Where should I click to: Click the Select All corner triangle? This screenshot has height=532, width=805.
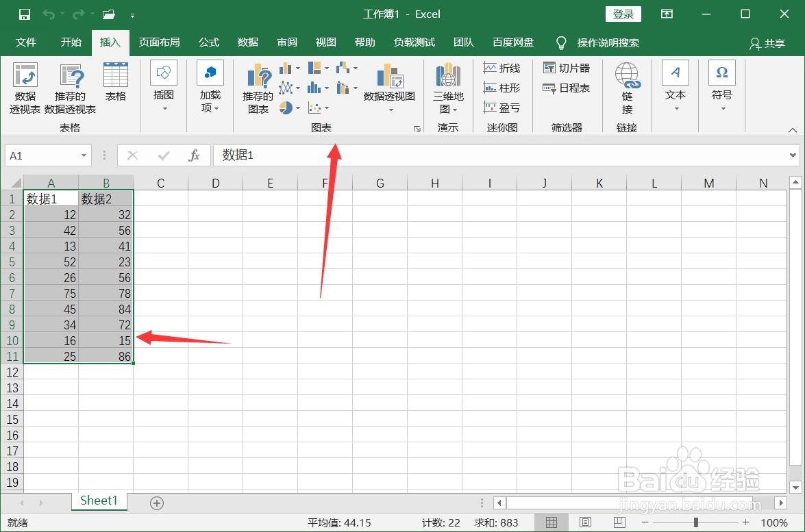point(15,183)
